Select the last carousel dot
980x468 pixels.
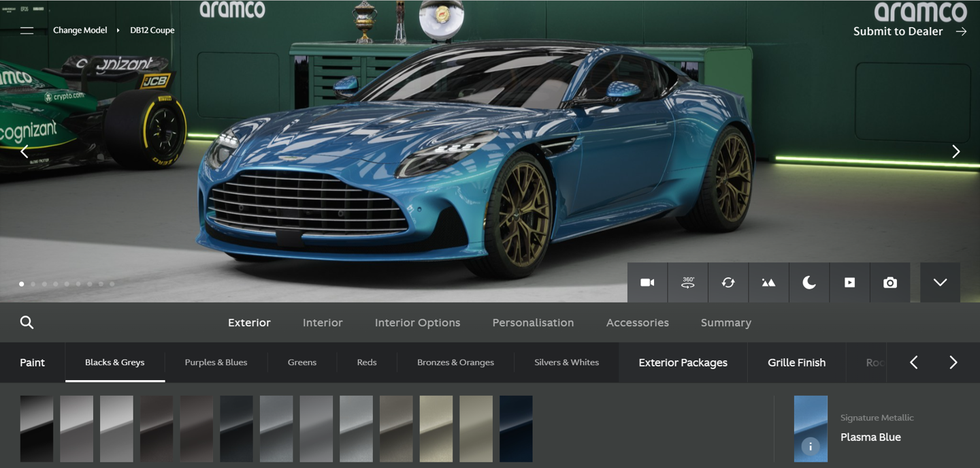pyautogui.click(x=112, y=284)
